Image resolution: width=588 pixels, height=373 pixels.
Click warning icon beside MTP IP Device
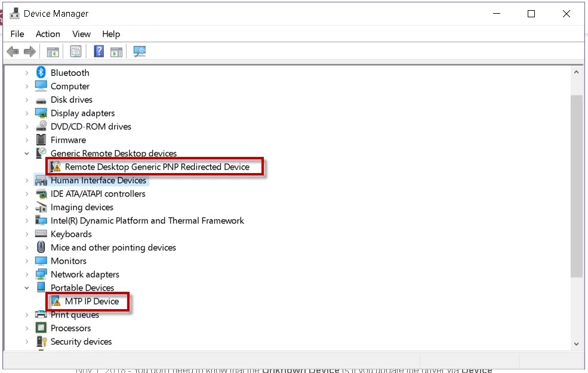56,301
